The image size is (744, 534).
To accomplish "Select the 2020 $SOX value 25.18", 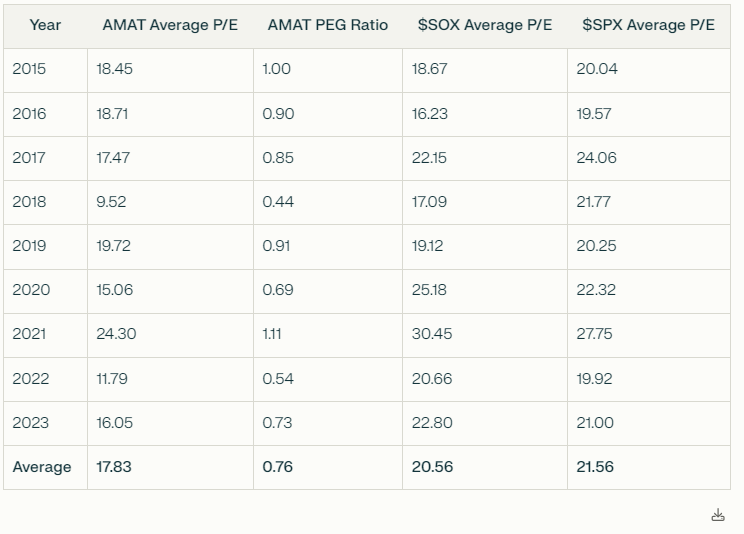I will point(429,290).
